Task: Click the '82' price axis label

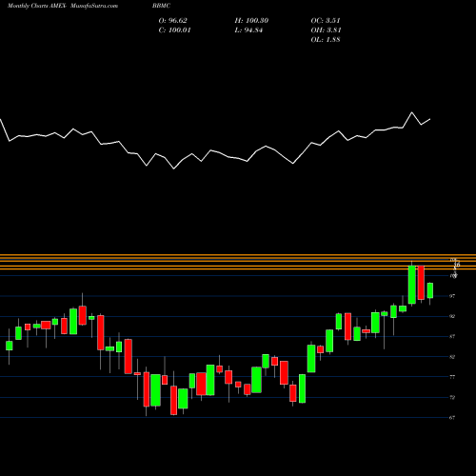Action: (452, 357)
